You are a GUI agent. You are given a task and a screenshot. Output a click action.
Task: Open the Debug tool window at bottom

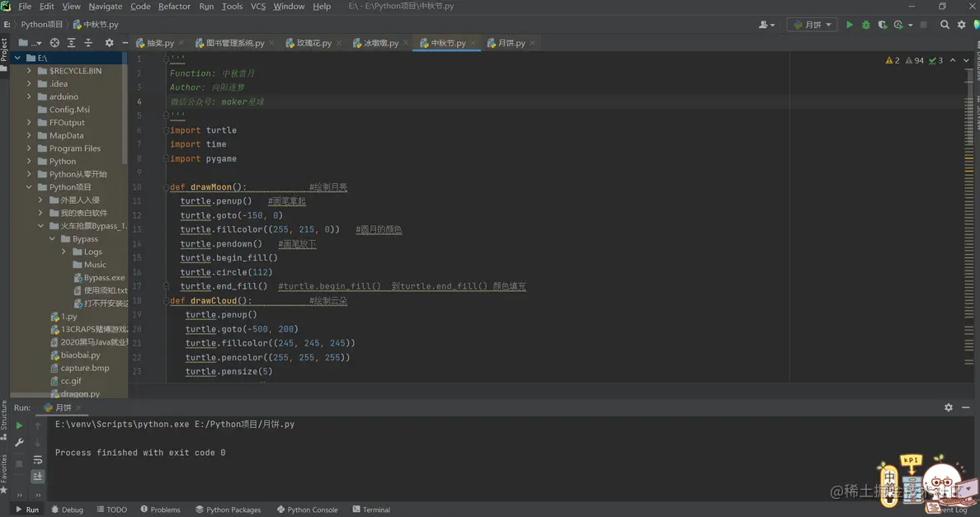tap(67, 510)
